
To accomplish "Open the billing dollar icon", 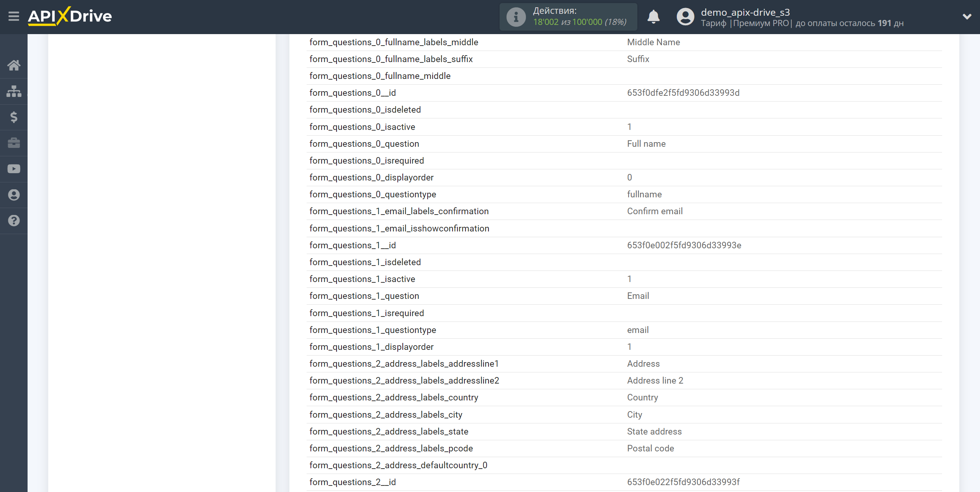I will click(x=14, y=117).
